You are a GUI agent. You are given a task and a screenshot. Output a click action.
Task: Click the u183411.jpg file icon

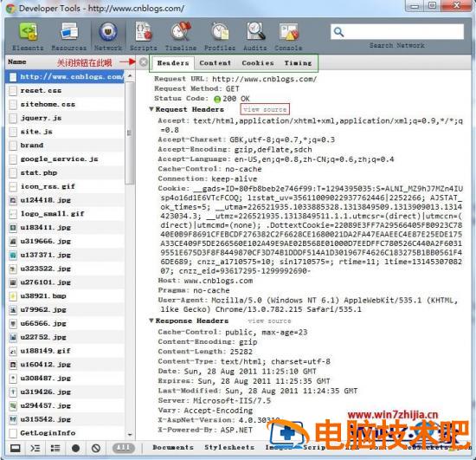[x=13, y=228]
